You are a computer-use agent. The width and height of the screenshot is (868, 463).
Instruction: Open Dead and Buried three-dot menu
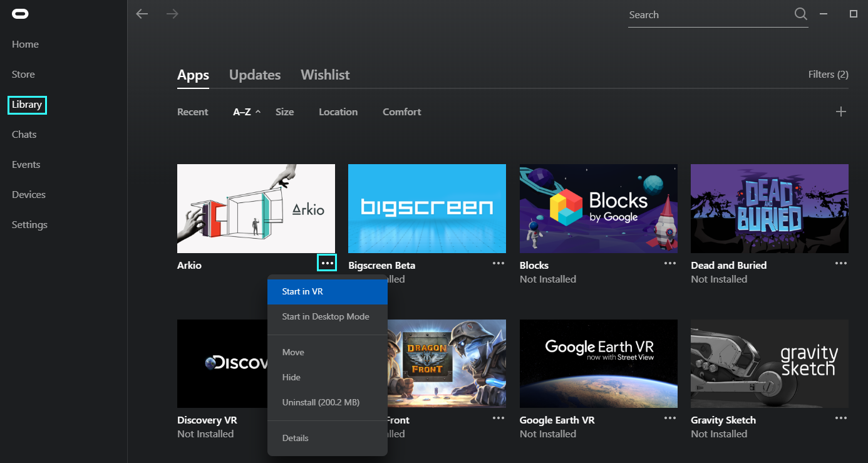click(x=841, y=263)
